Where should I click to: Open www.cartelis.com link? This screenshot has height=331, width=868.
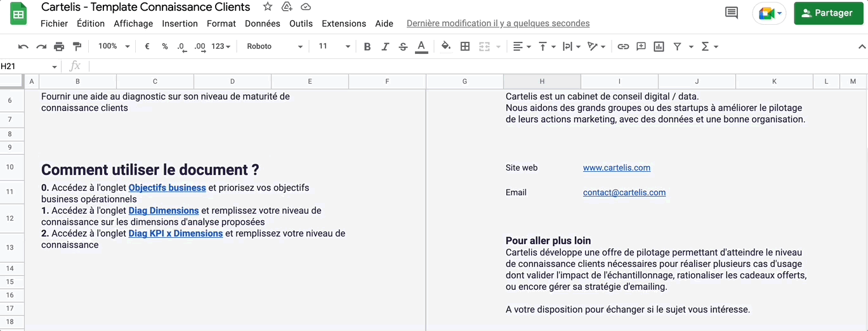617,168
